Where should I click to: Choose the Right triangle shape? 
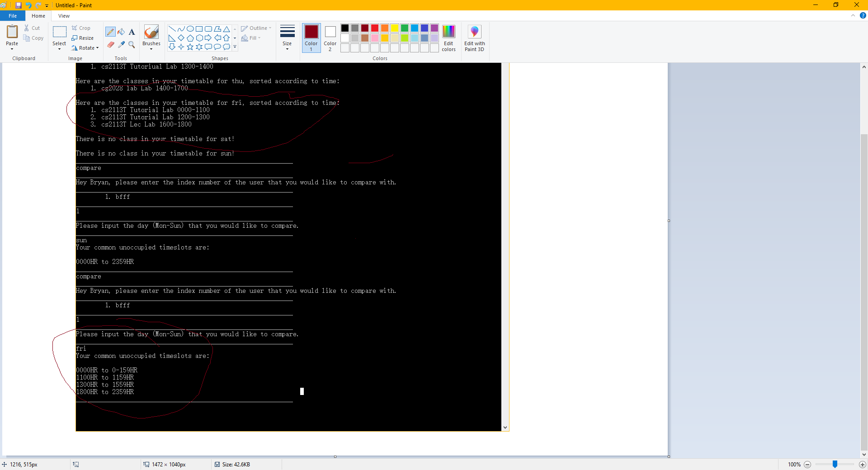pyautogui.click(x=172, y=38)
